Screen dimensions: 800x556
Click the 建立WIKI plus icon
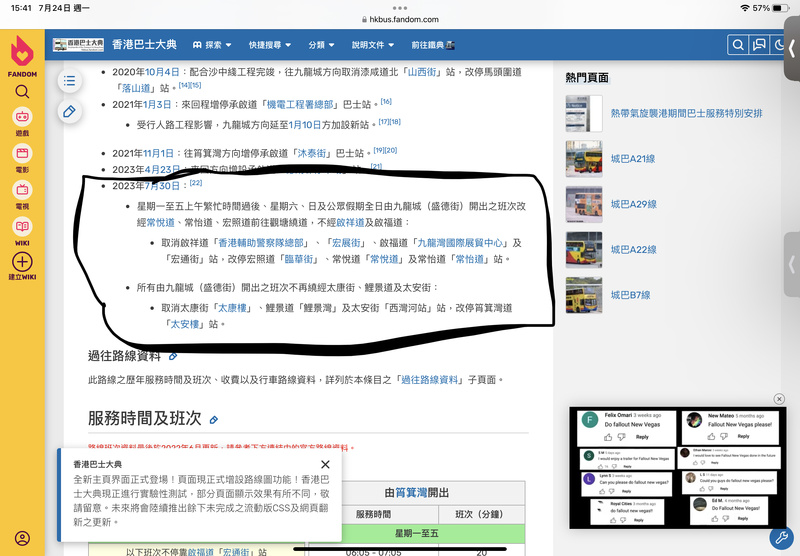22,262
